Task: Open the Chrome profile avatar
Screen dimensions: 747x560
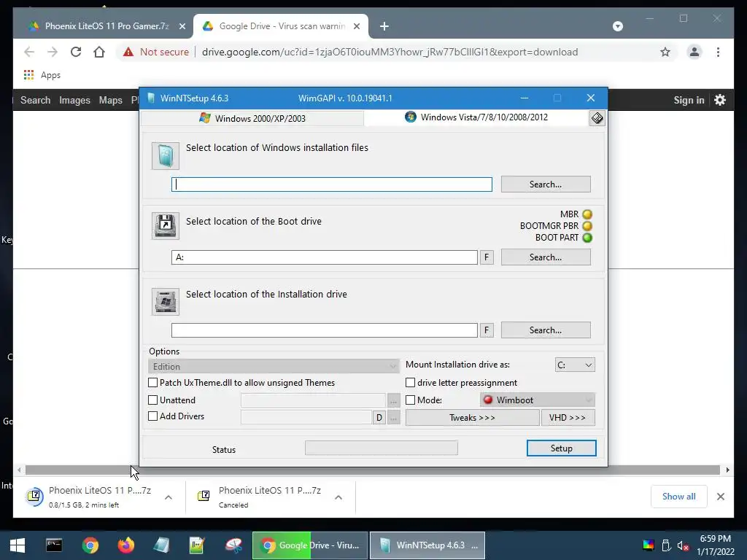Action: pos(694,52)
